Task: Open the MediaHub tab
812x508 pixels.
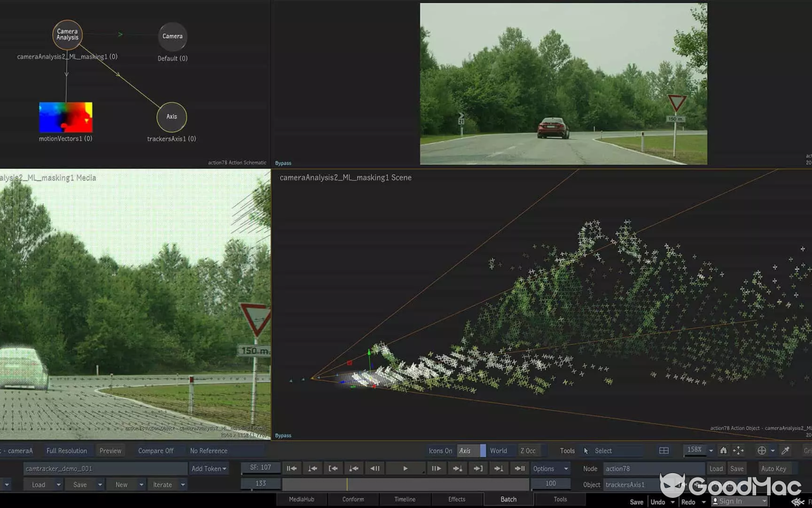Action: coord(301,499)
